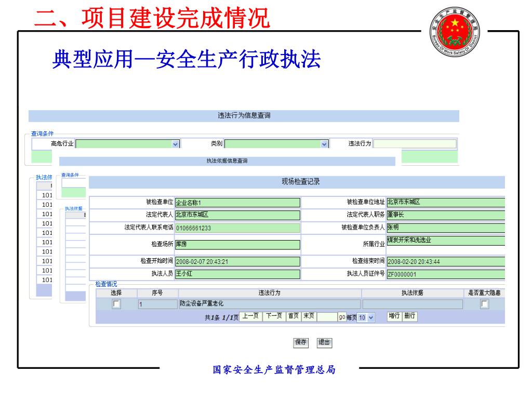Click the 执法依据 column header
The width and height of the screenshot is (532, 399).
pos(413,293)
